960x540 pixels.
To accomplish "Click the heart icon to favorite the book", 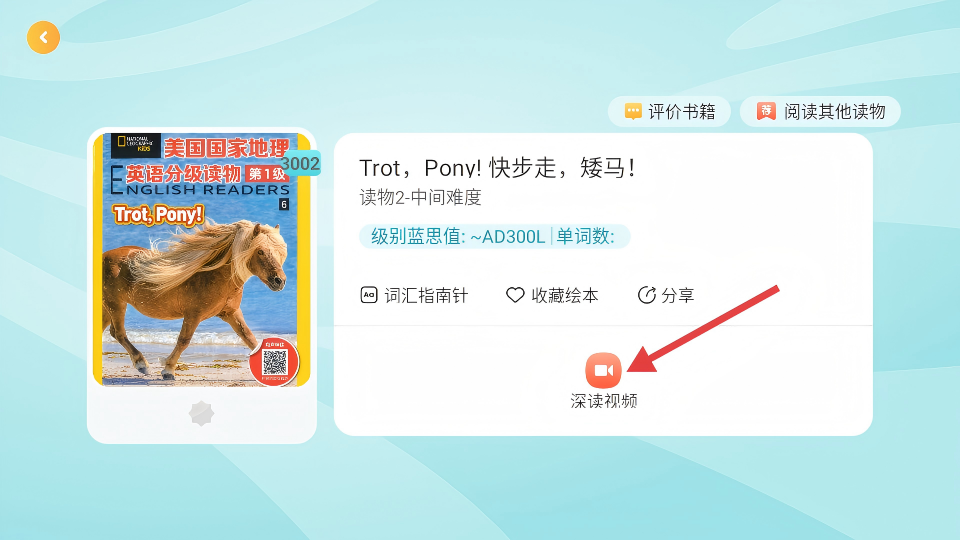I will coord(515,295).
